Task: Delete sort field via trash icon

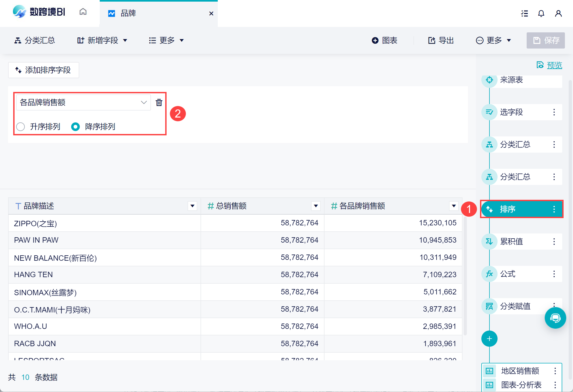Action: click(x=159, y=102)
